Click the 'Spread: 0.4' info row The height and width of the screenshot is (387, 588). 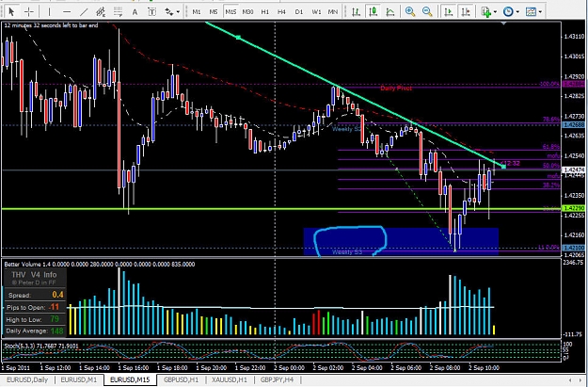click(35, 295)
